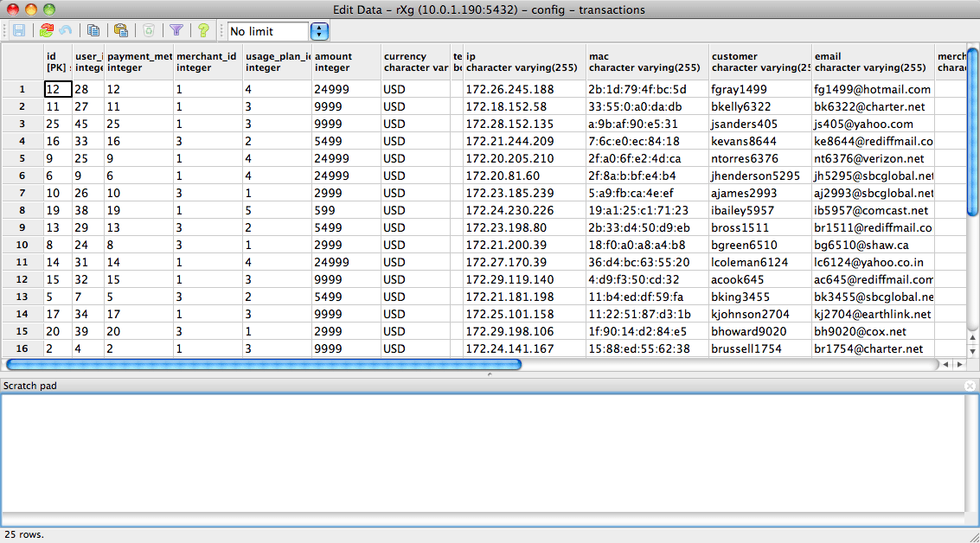Viewport: 980px width, 543px height.
Task: Click the Save changes toolbar icon
Action: [19, 31]
